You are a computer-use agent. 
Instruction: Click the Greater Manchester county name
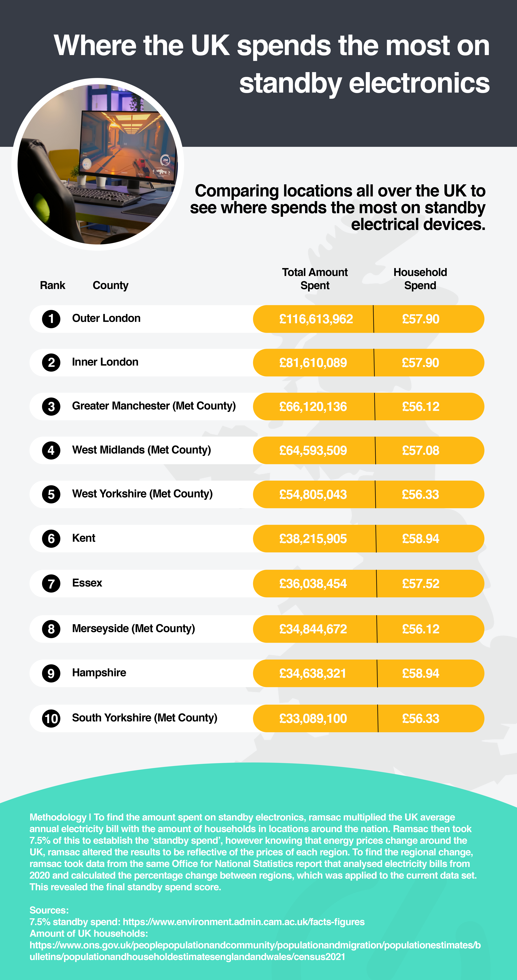tap(154, 406)
